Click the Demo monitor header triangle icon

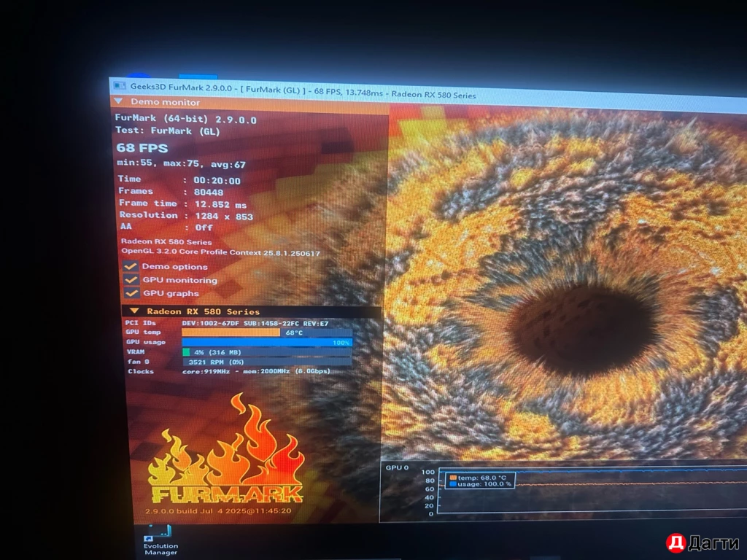pos(119,102)
